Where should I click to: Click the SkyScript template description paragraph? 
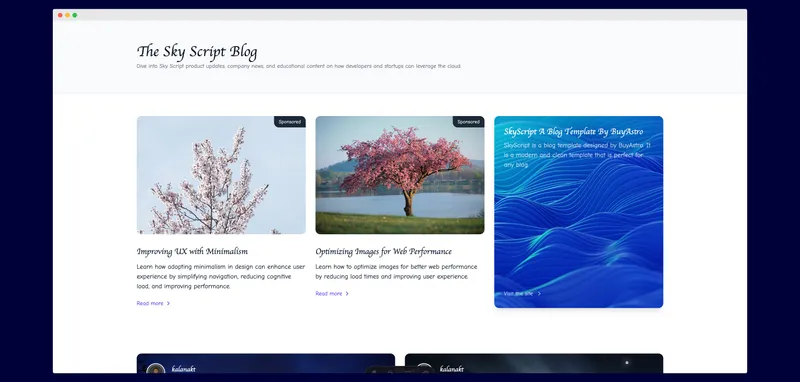click(x=577, y=155)
